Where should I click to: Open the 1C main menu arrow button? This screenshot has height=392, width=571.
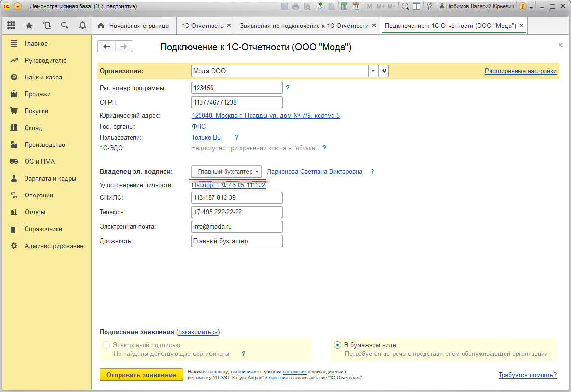point(17,6)
